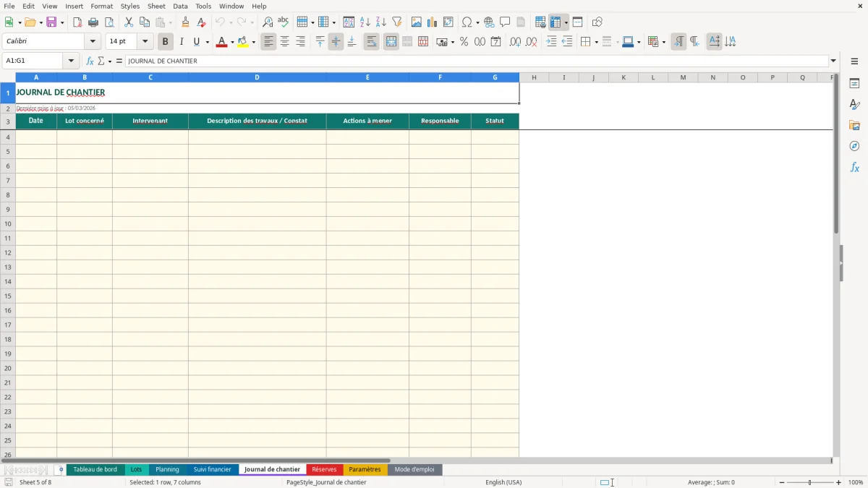Switch to Suivi financier sheet tab
The image size is (868, 488).
(212, 470)
